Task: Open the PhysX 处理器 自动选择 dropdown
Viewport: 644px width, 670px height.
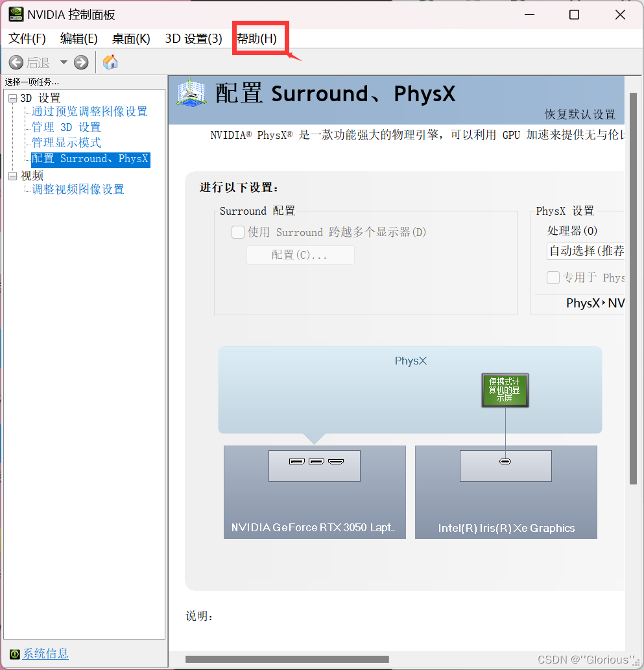Action: (x=586, y=251)
